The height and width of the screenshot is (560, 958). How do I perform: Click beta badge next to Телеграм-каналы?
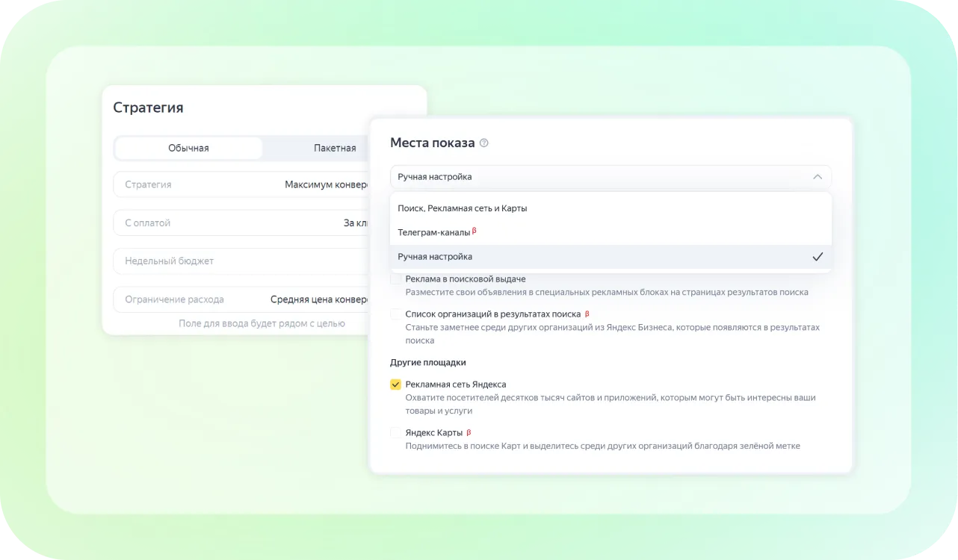coord(475,231)
